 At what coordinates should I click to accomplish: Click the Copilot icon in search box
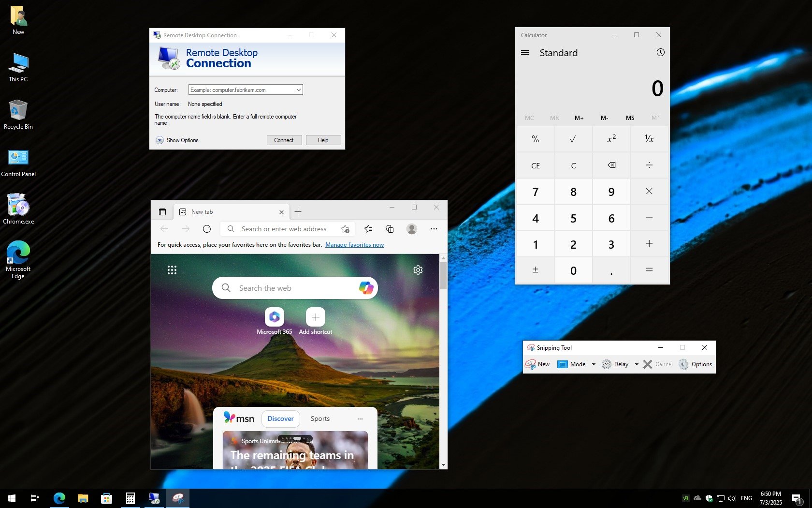pos(366,288)
